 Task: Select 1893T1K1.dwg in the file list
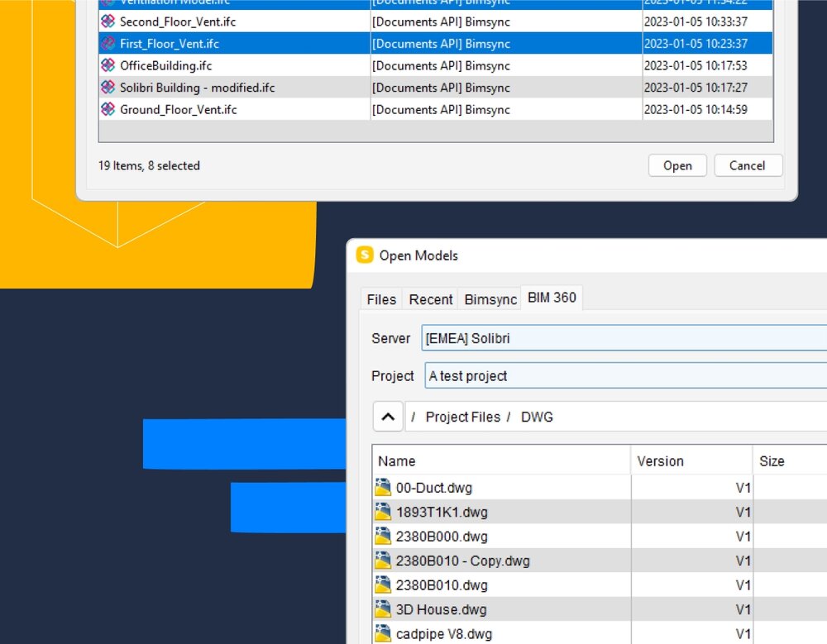pyautogui.click(x=600, y=512)
